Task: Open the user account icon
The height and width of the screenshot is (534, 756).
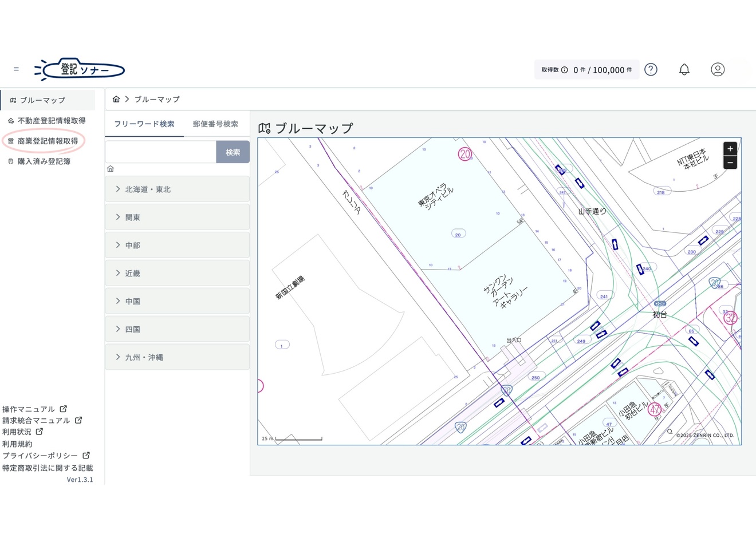Action: tap(718, 69)
